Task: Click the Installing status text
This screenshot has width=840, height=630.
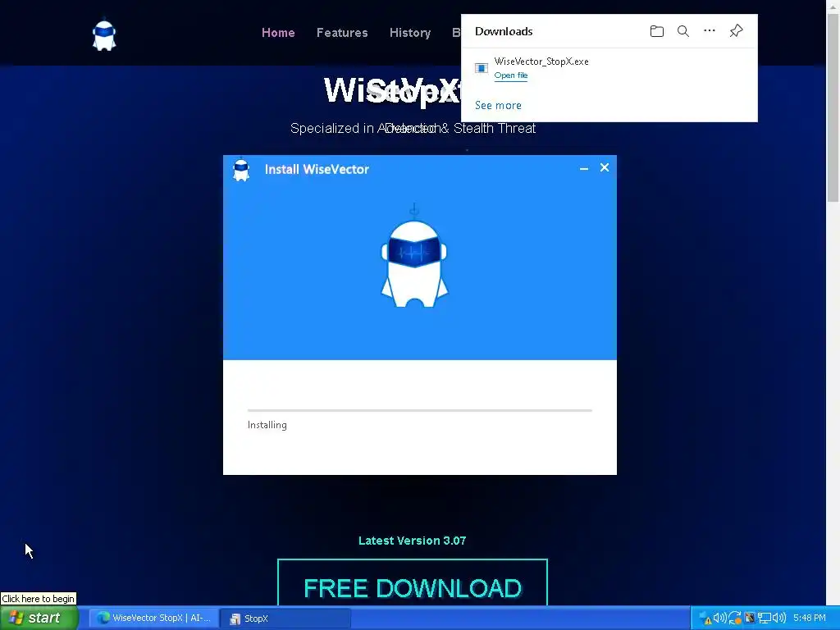Action: 267,425
